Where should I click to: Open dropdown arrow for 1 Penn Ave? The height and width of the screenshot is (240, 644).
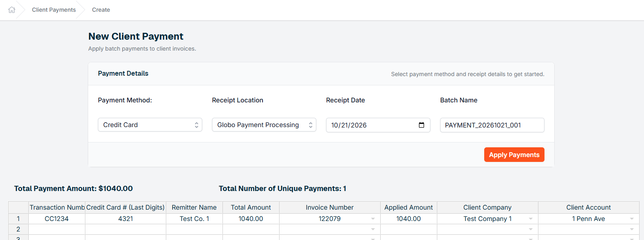[x=632, y=219]
